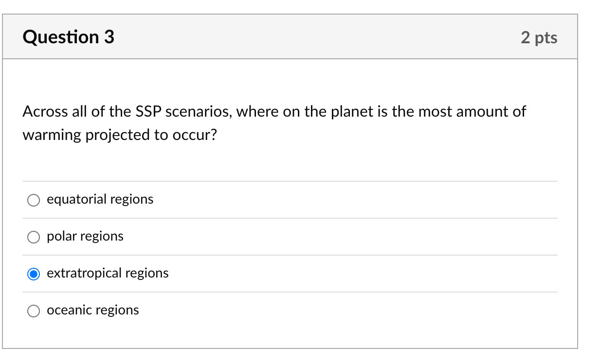
Task: Click the "2 pts" points label
Action: [539, 37]
